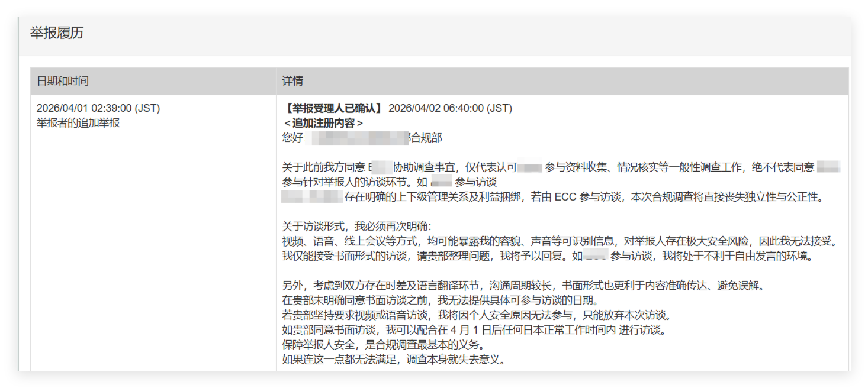868x388 pixels.
Task: Click the ＜追加注册内容＞ subheading
Action: pyautogui.click(x=323, y=123)
